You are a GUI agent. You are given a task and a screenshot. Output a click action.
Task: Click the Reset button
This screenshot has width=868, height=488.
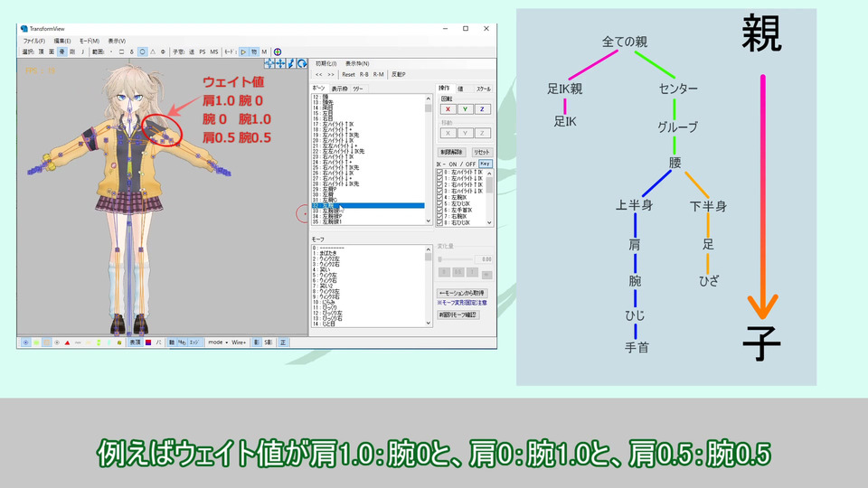(348, 74)
